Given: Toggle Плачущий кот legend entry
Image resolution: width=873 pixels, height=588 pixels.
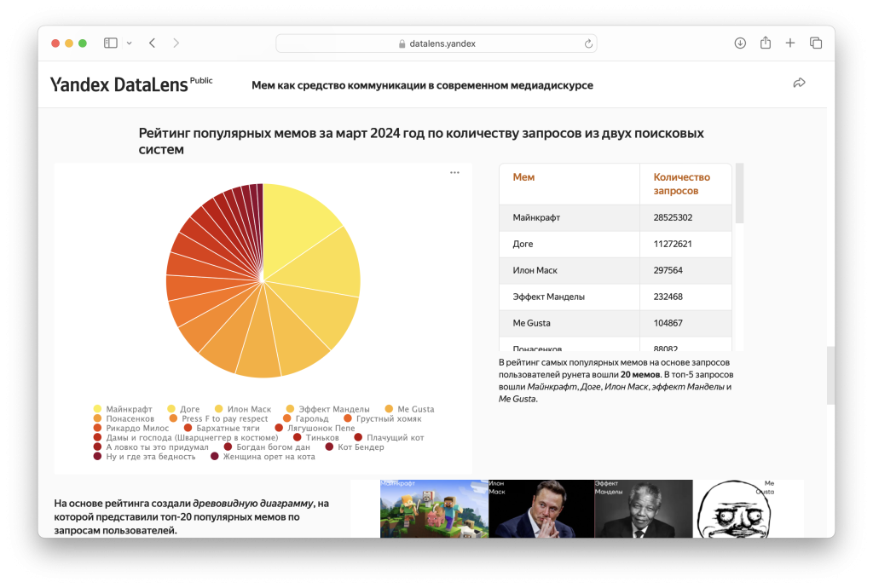Looking at the screenshot, I should [389, 437].
